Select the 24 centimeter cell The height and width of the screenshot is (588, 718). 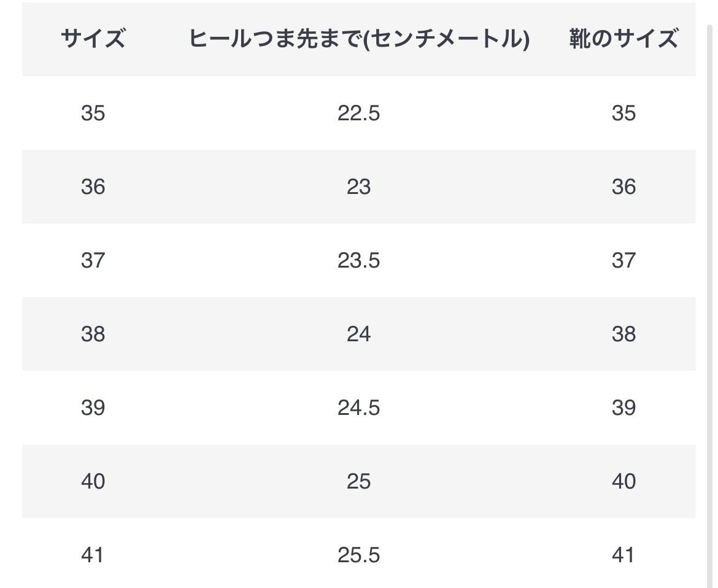pyautogui.click(x=359, y=334)
